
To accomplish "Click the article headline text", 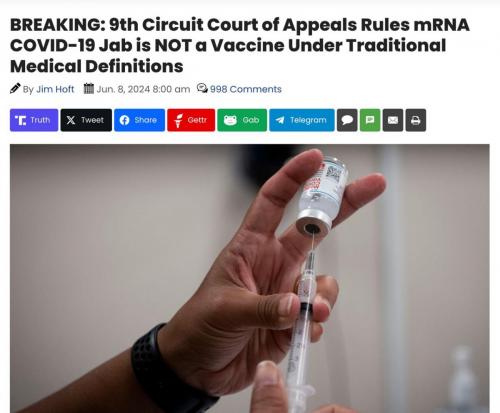I will [240, 45].
